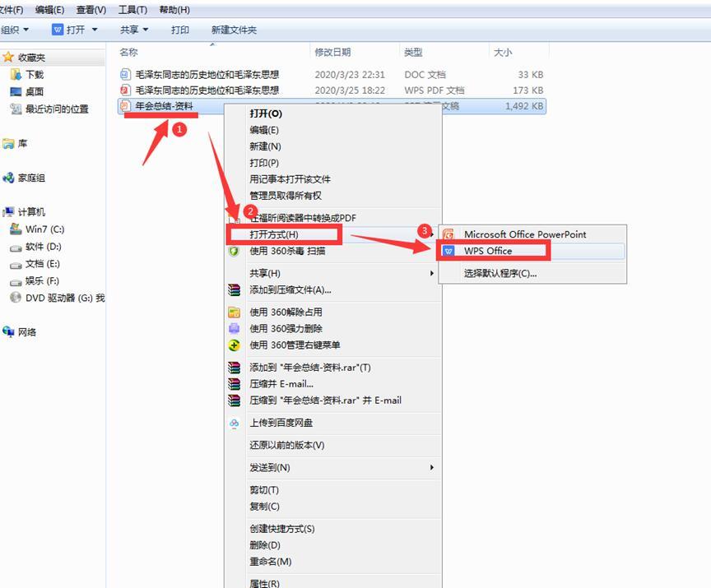Select 重命名(M) in the context menu

pos(332,561)
